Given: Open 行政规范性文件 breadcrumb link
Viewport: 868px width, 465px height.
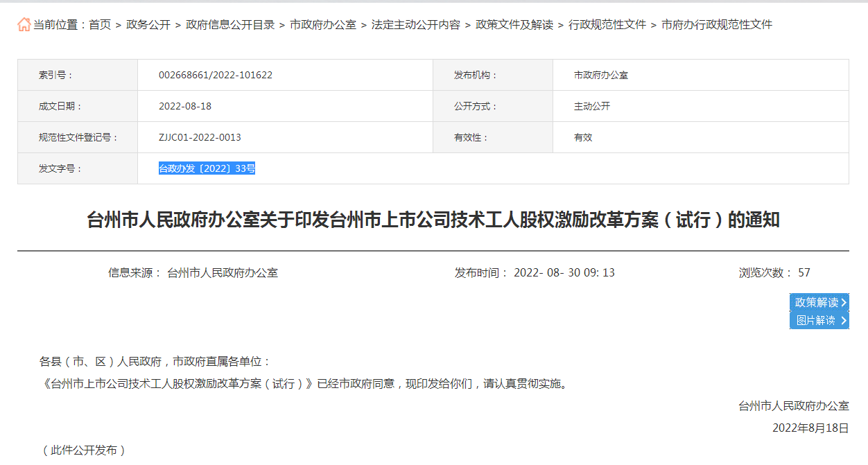Looking at the screenshot, I should pyautogui.click(x=607, y=25).
